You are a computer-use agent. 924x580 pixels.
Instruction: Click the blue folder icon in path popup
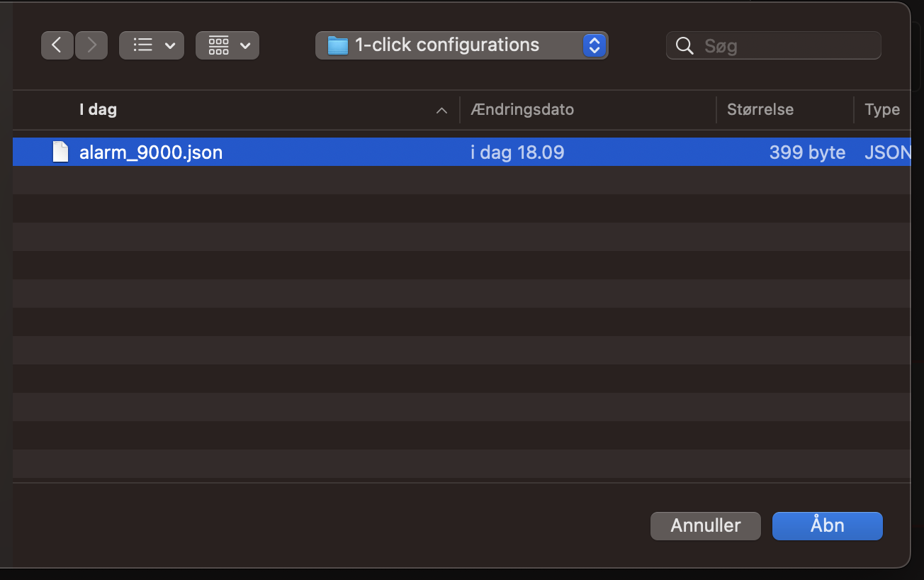pyautogui.click(x=338, y=45)
